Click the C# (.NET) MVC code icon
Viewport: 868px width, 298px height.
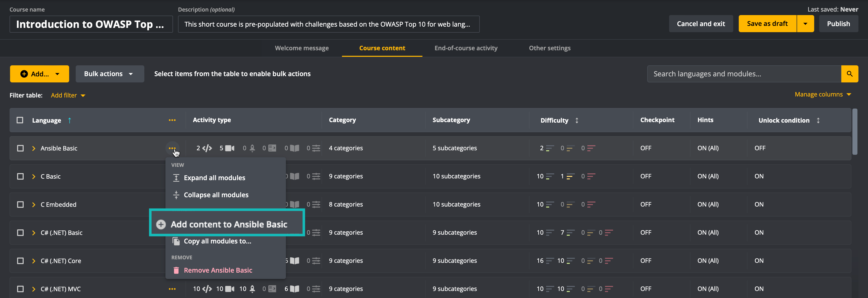pyautogui.click(x=207, y=289)
